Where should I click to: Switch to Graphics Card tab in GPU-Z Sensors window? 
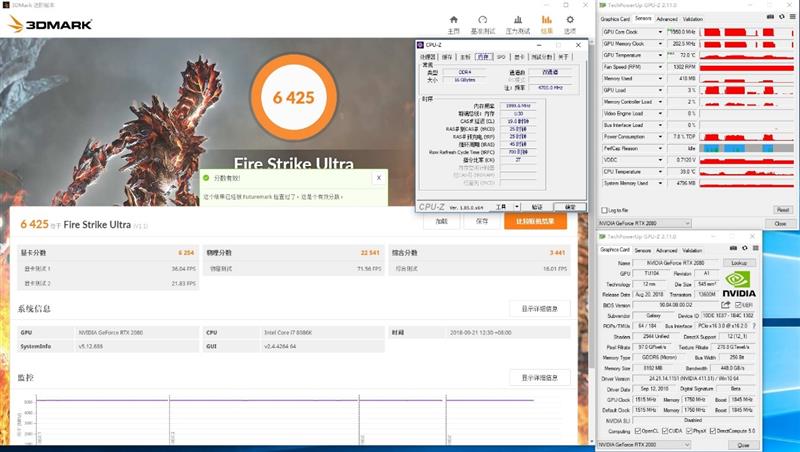(x=615, y=19)
